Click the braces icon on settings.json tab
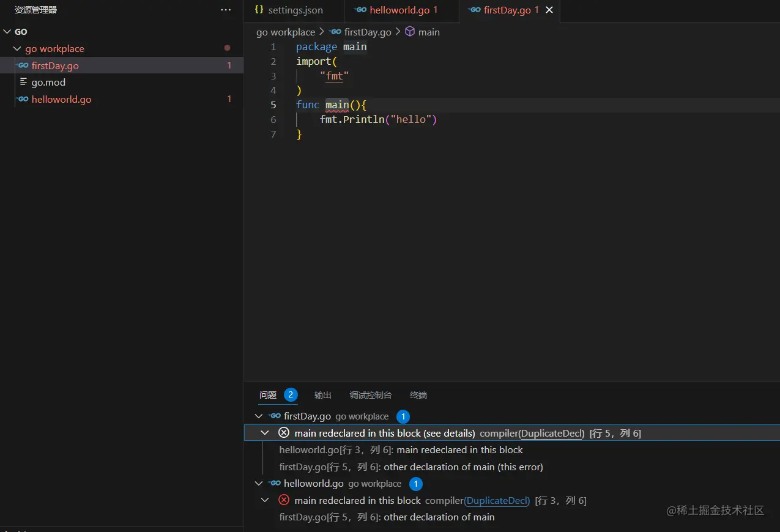Image resolution: width=780 pixels, height=532 pixels. (259, 10)
